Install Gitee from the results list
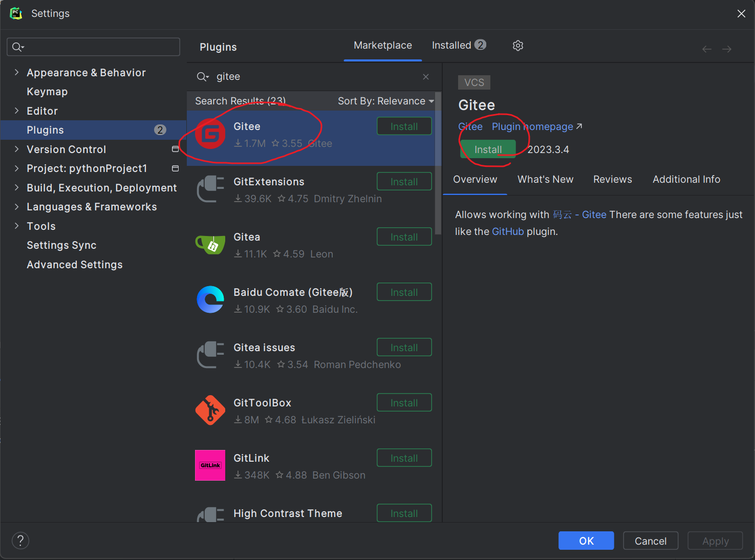 coord(404,126)
